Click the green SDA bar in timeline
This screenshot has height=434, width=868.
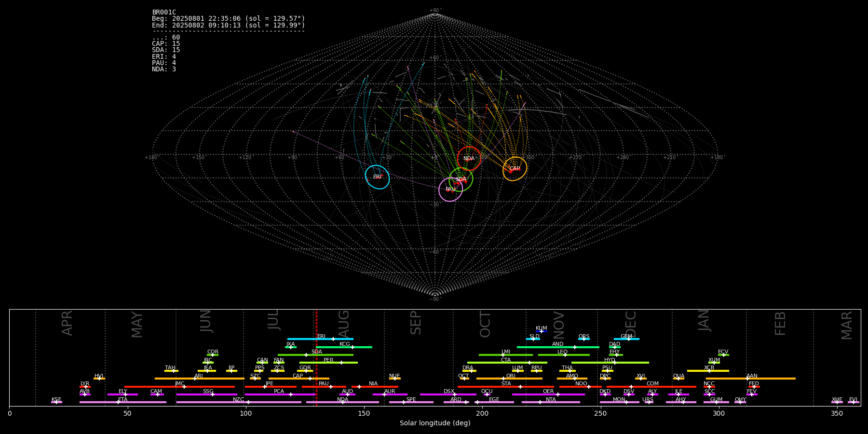click(x=315, y=355)
